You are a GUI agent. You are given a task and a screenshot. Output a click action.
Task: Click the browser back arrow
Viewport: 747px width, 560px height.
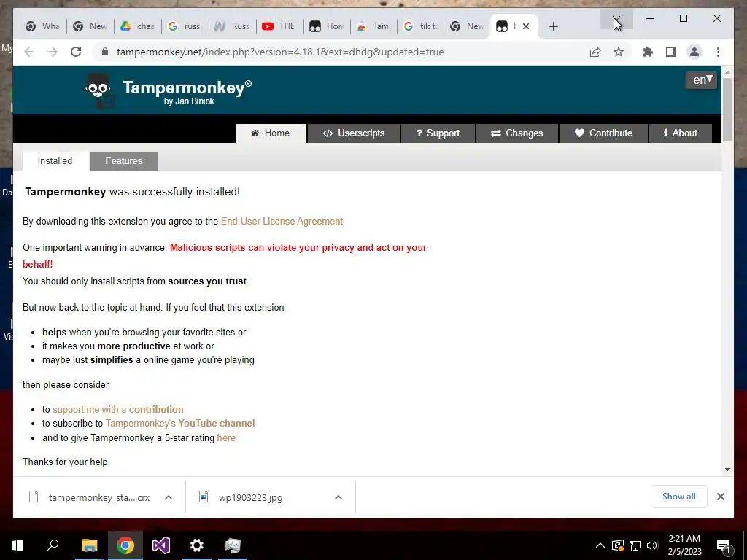[29, 52]
